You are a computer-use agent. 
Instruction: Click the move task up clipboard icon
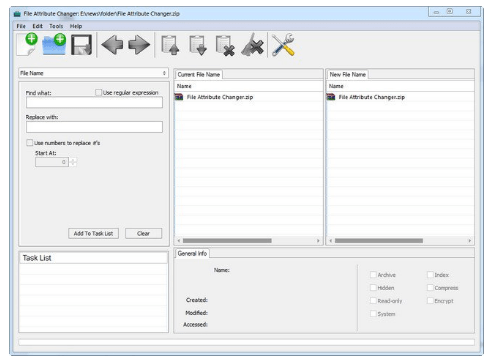[x=170, y=45]
